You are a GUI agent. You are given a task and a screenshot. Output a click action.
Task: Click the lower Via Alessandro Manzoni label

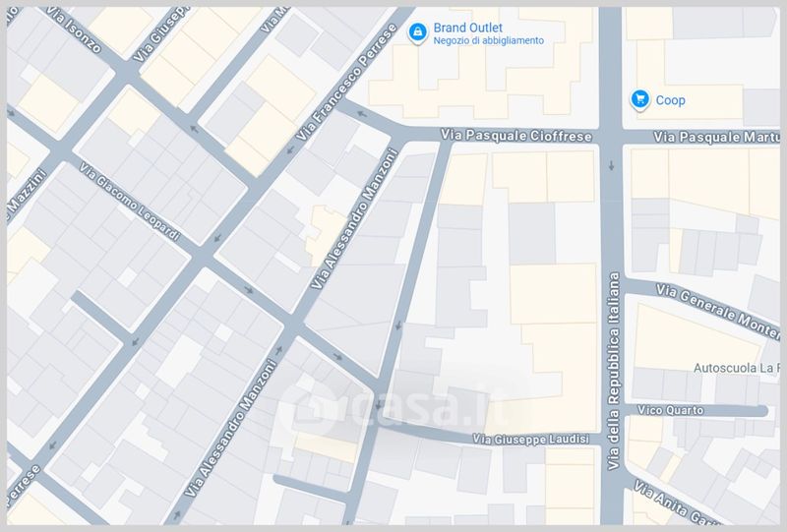234,429
